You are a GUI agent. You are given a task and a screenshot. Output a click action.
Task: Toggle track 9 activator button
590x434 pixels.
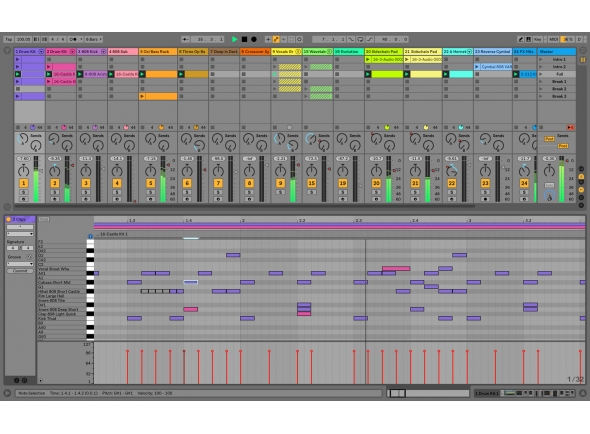click(x=280, y=183)
